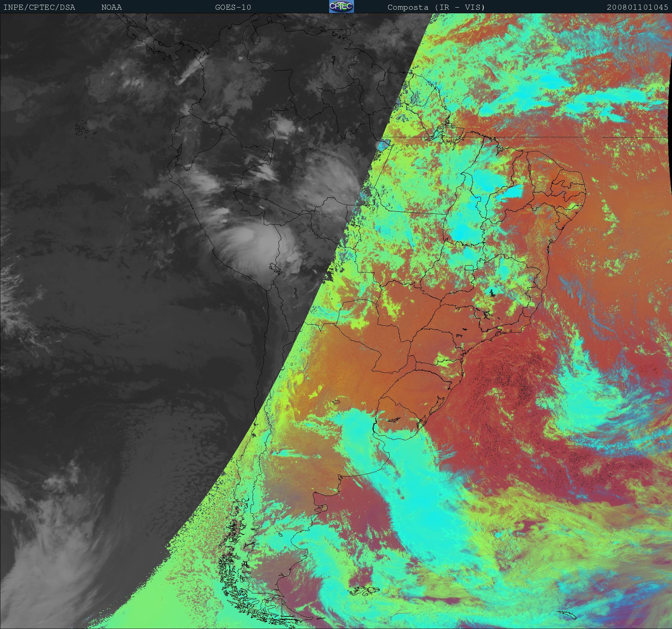This screenshot has height=629, width=672.
Task: Click the small square Distrito Federal outline
Action: pyautogui.click(x=469, y=268)
